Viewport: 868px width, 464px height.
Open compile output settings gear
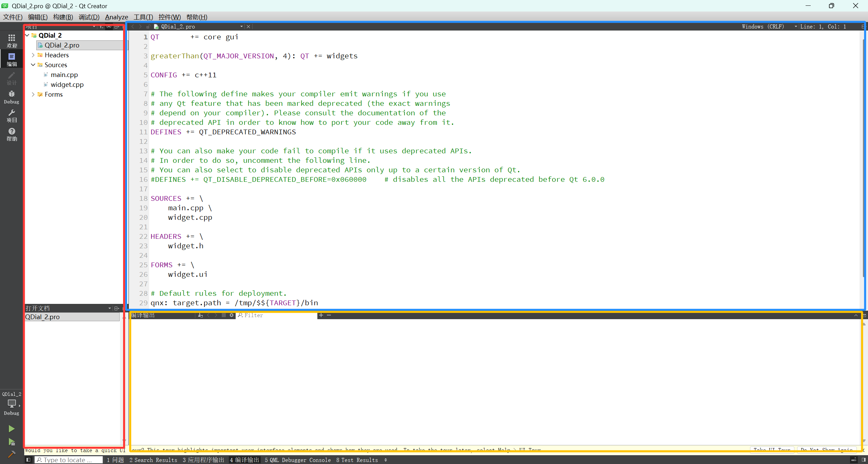coord(232,315)
